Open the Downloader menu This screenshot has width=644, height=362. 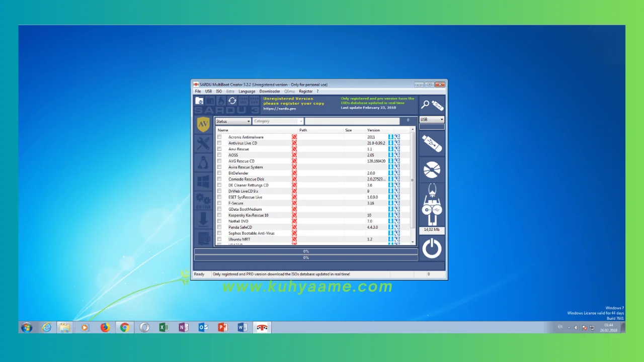coord(270,92)
